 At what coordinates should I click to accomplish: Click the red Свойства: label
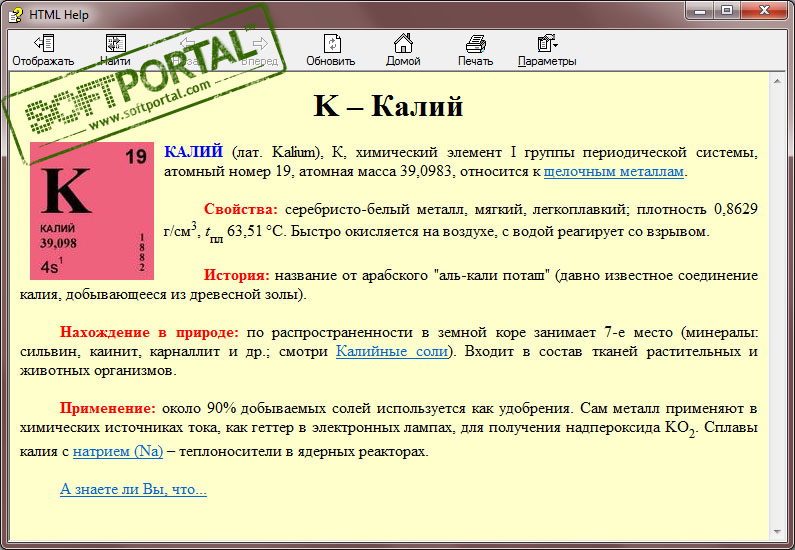tap(241, 209)
